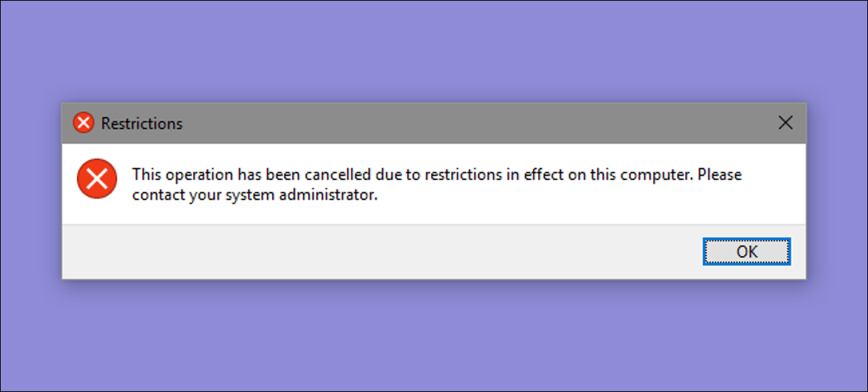This screenshot has width=868, height=392.
Task: Confirm the dialog with the OK button
Action: [746, 251]
